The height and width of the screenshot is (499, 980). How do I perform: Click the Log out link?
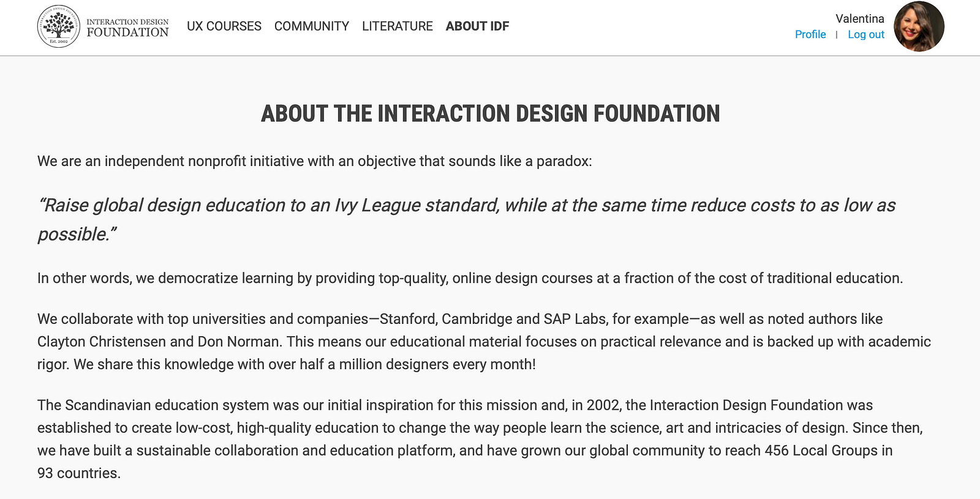866,34
